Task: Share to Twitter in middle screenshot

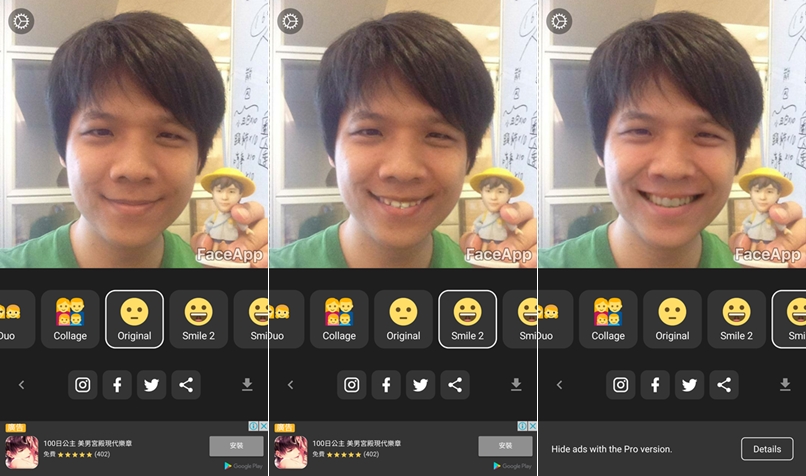Action: click(x=420, y=385)
